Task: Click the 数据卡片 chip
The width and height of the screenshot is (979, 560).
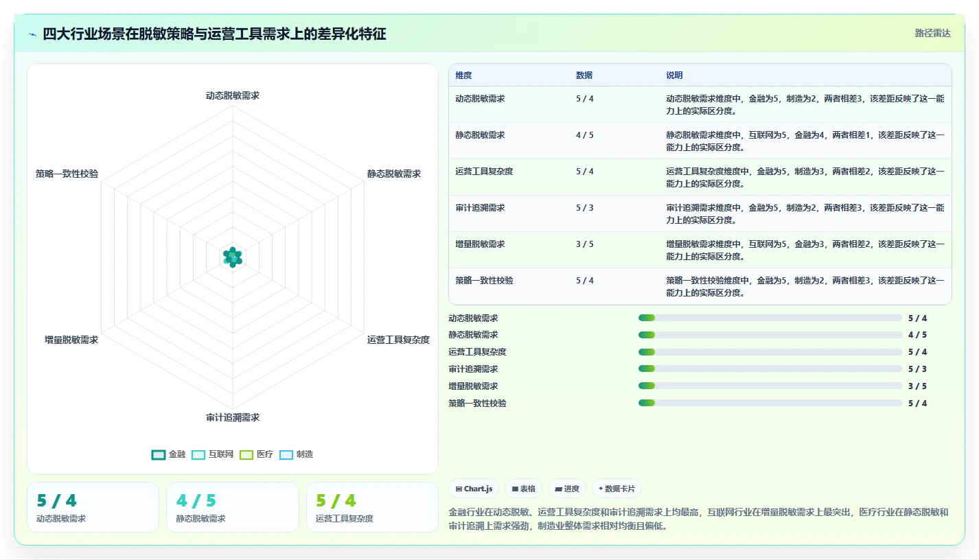Action: coord(617,489)
